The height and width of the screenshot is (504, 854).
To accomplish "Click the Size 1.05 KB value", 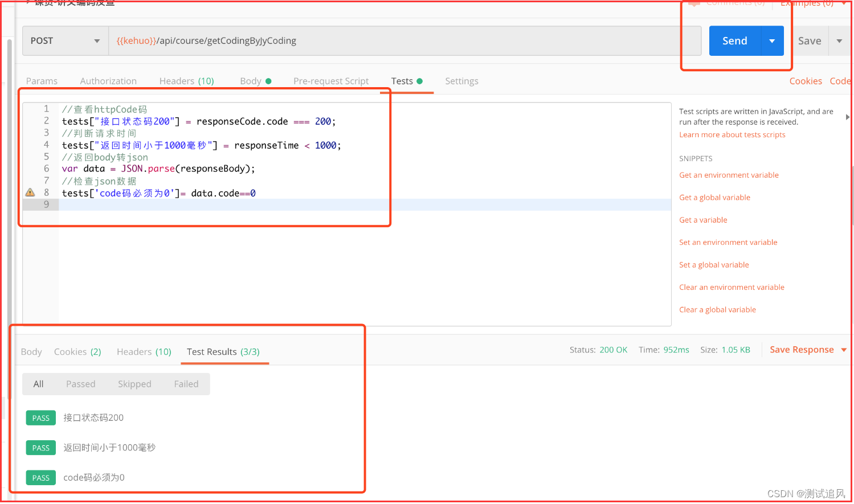I will click(x=736, y=350).
